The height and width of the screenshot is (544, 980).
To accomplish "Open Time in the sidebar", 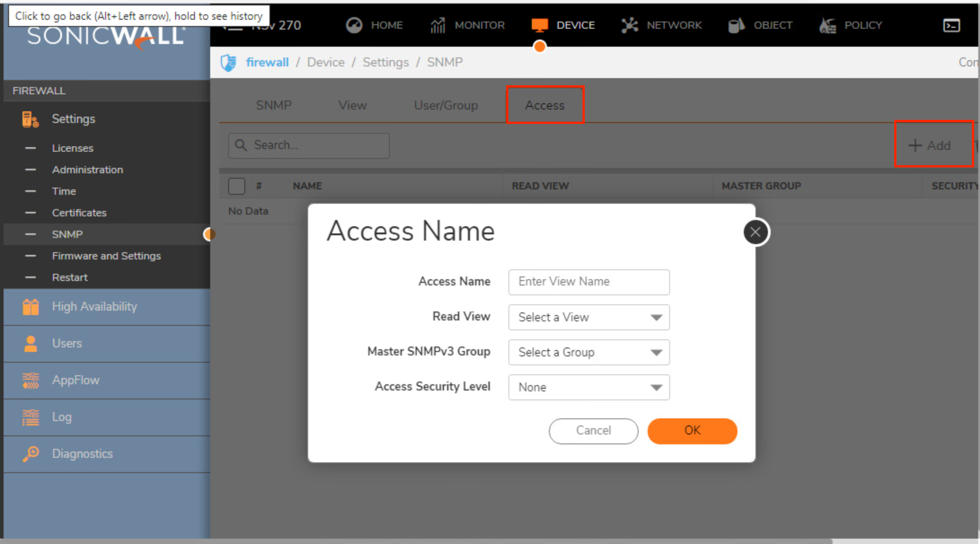I will 63,191.
